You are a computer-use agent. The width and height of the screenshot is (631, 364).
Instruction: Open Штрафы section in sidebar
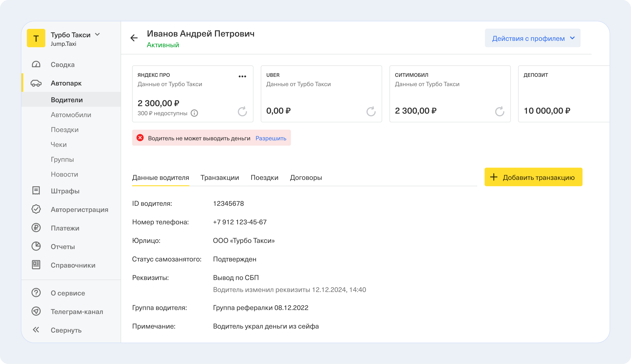(x=65, y=191)
